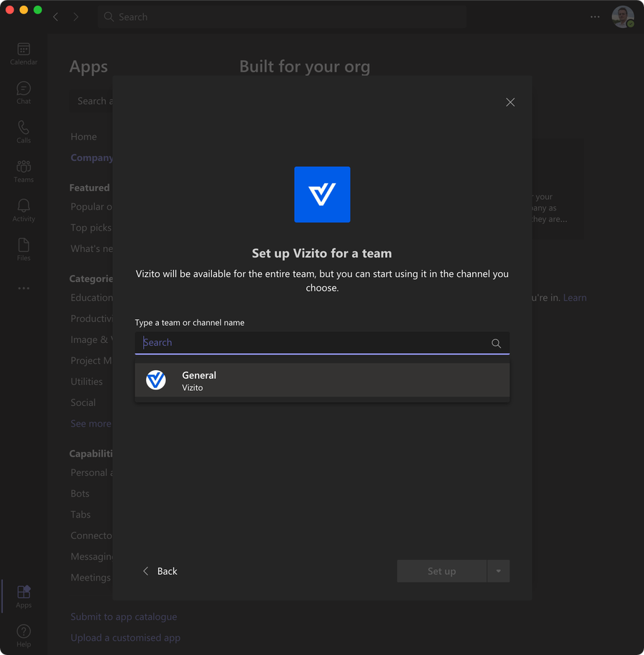Open Calendar in the left sidebar

pyautogui.click(x=24, y=53)
